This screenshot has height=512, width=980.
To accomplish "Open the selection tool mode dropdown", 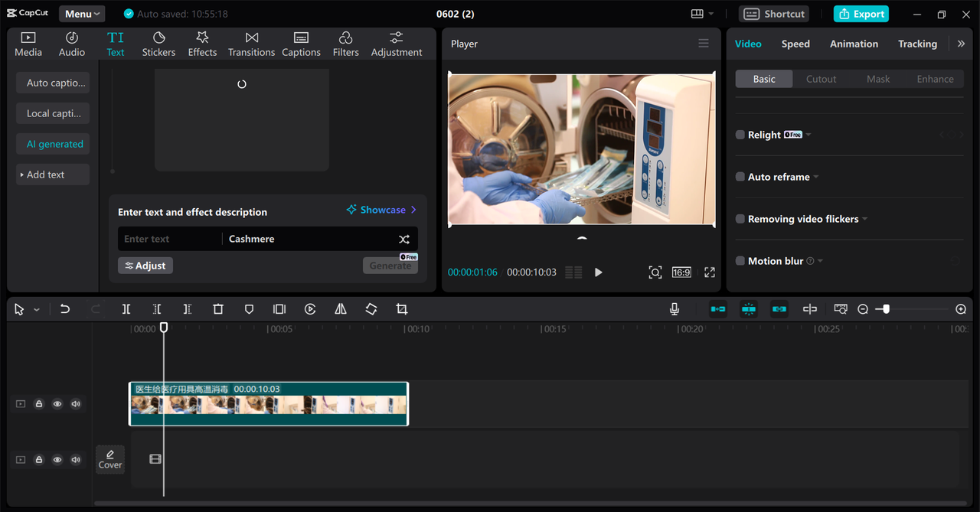I will coord(37,310).
